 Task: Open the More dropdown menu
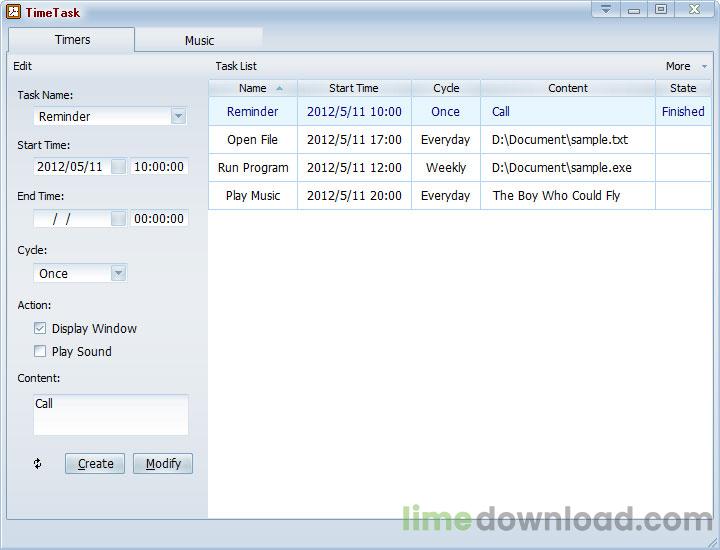pos(686,66)
